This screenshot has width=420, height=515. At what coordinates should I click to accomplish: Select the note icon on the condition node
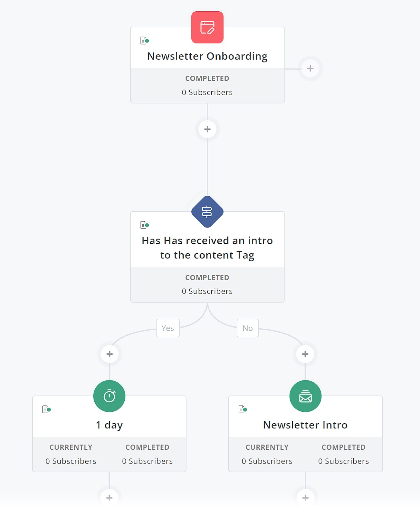click(x=144, y=225)
